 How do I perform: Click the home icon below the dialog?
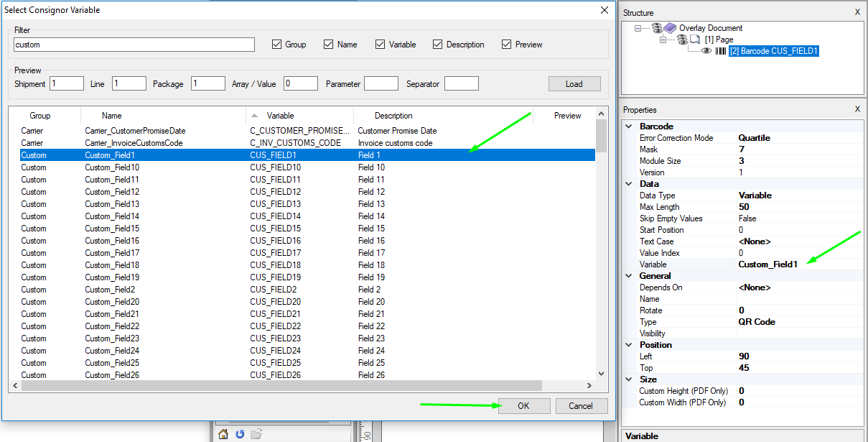click(223, 433)
